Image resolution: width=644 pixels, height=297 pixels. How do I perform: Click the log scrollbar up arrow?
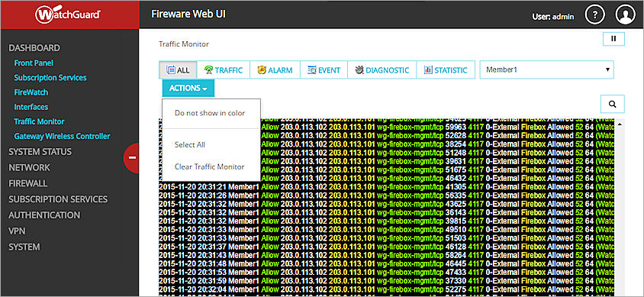pos(619,124)
